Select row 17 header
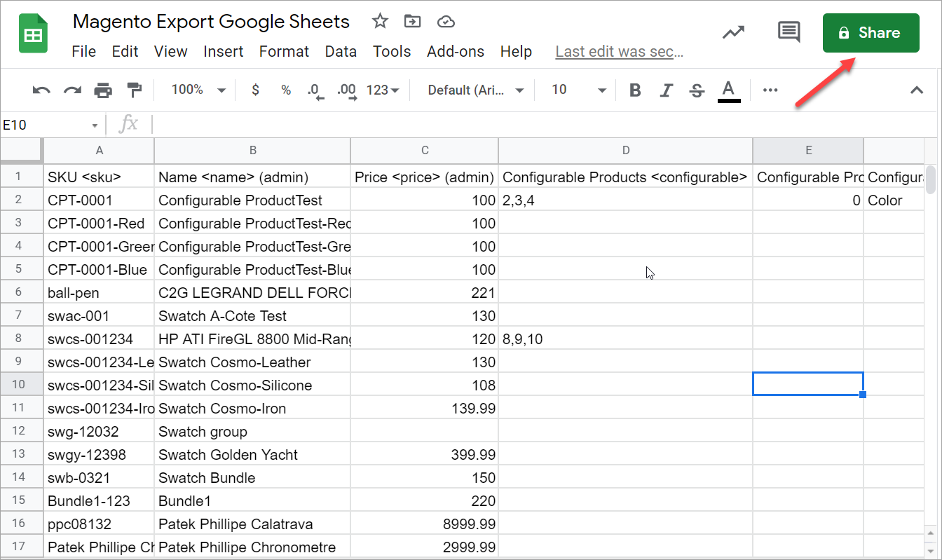Image resolution: width=942 pixels, height=560 pixels. click(x=21, y=547)
